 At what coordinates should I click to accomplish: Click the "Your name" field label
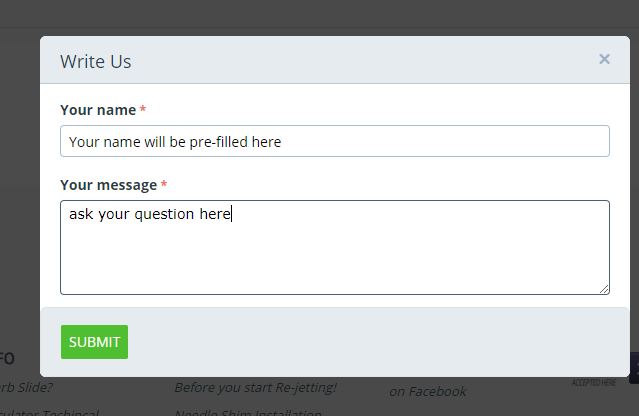click(x=98, y=110)
